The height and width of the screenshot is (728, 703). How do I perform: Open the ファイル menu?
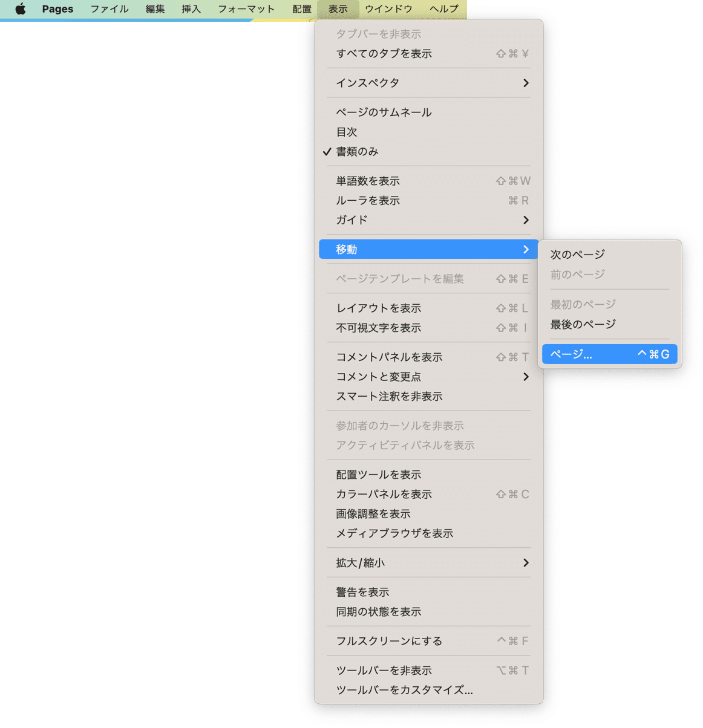coord(110,9)
